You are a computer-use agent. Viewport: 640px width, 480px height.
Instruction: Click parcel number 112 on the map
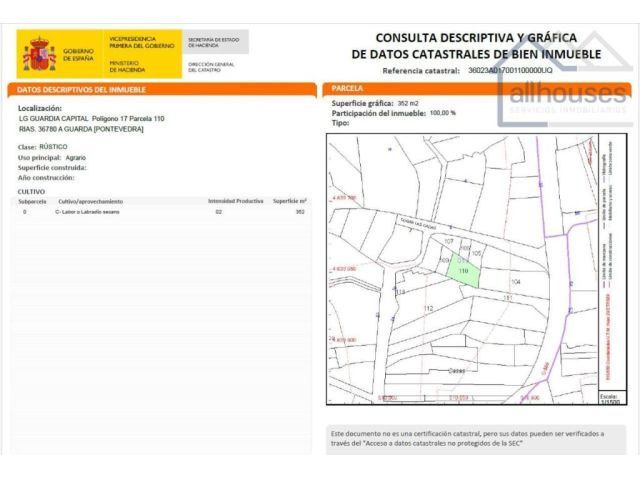(x=428, y=308)
